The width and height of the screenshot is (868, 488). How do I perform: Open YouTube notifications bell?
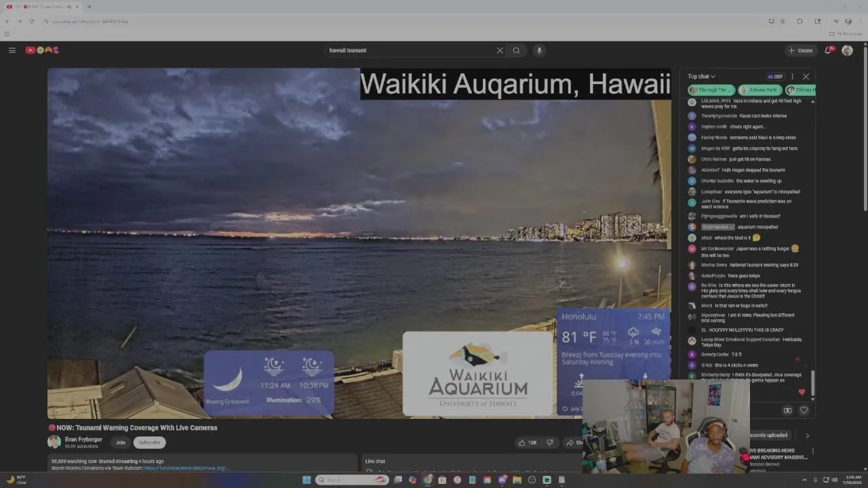pyautogui.click(x=828, y=50)
